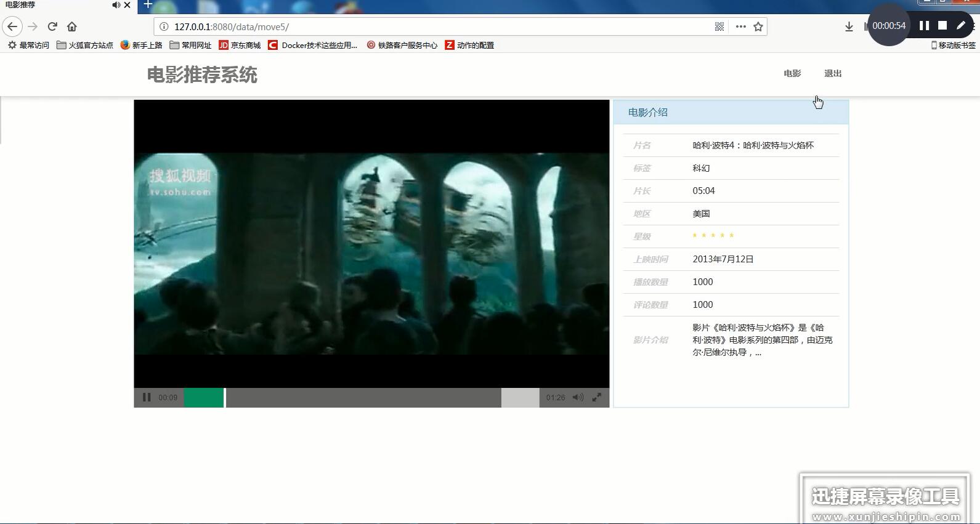Click the region value 美国
The image size is (980, 524).
click(x=701, y=214)
